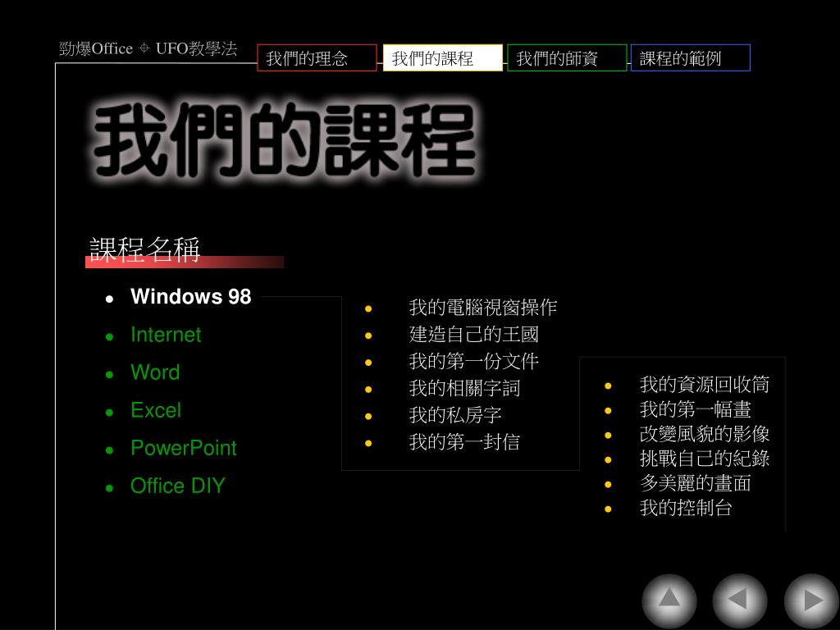This screenshot has height=630, width=840.
Task: Select lesson 我的第一封信
Action: pos(464,442)
